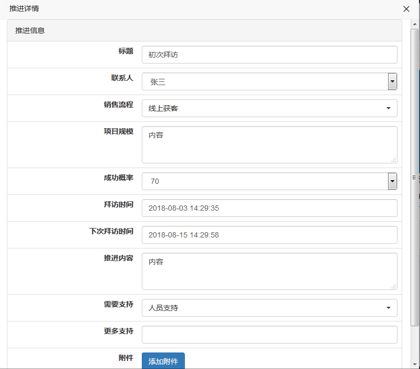Screen dimensions: 420x369
Task: Click the 推进信息 section header
Action: 204,31
